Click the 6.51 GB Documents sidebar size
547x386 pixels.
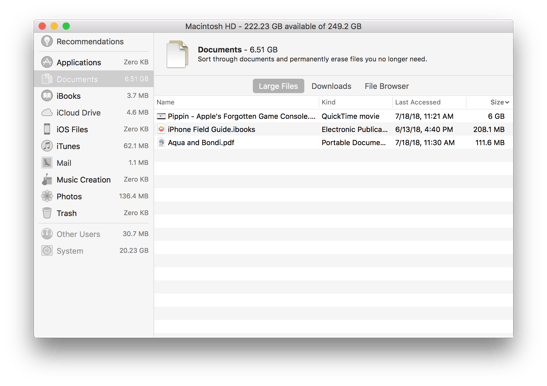tap(136, 79)
